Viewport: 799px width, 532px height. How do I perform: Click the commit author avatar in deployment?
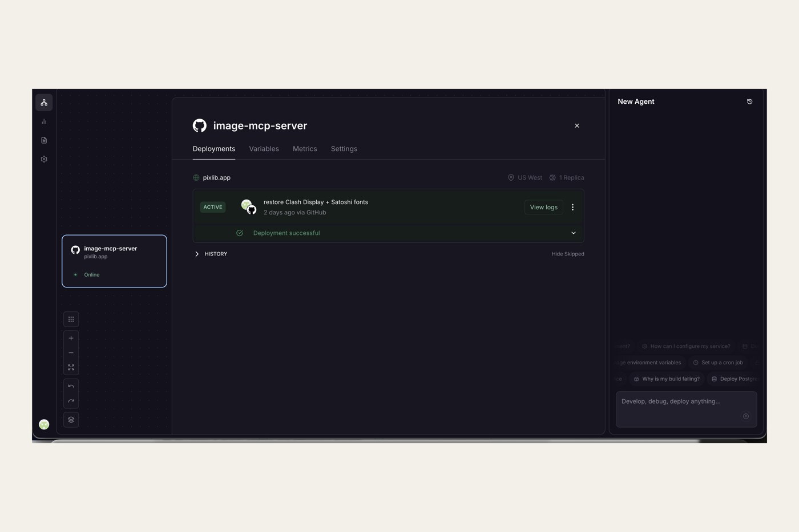coord(246,204)
